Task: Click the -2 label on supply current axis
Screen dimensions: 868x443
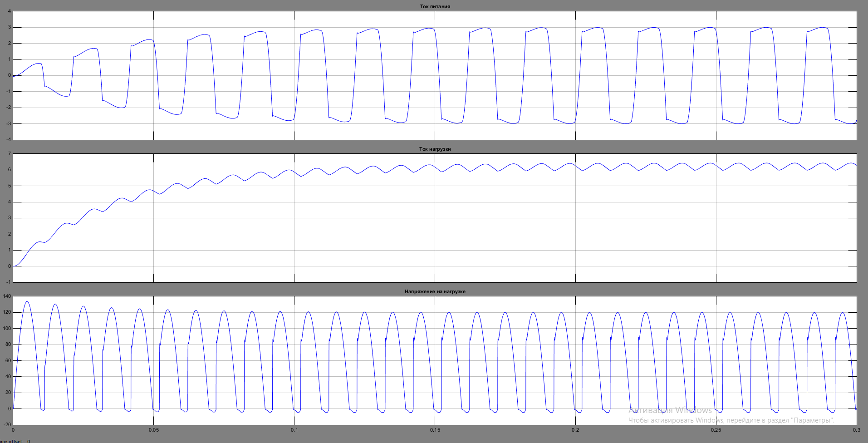Action: pyautogui.click(x=8, y=108)
